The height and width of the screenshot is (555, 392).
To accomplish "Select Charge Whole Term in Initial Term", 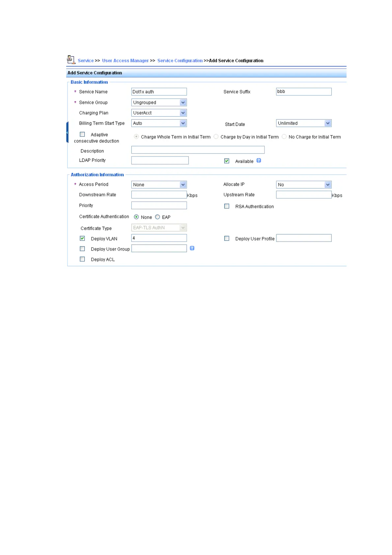I will point(136,136).
